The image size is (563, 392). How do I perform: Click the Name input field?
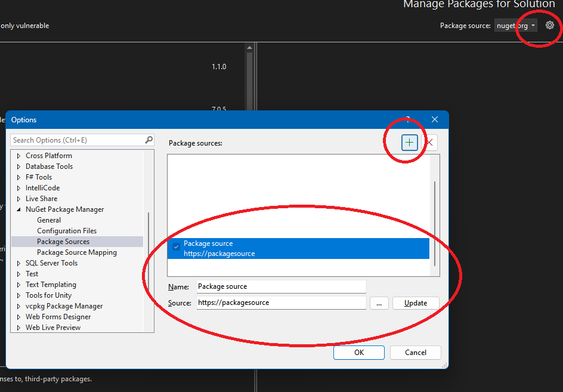coord(281,286)
